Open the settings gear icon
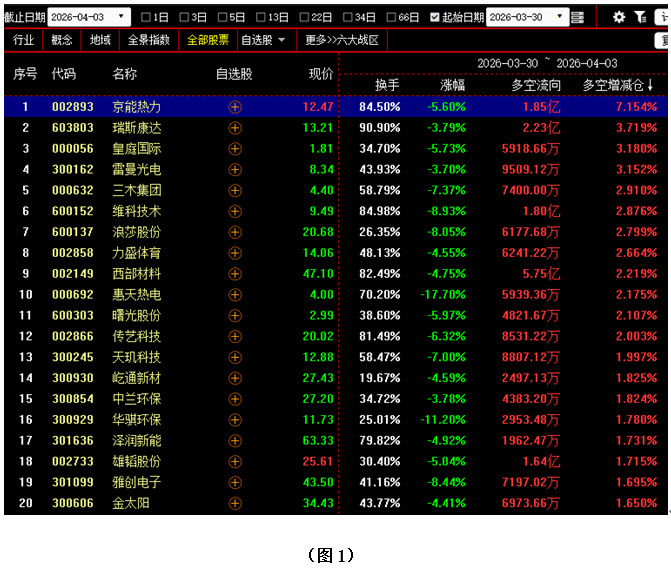This screenshot has width=671, height=581. pos(619,17)
